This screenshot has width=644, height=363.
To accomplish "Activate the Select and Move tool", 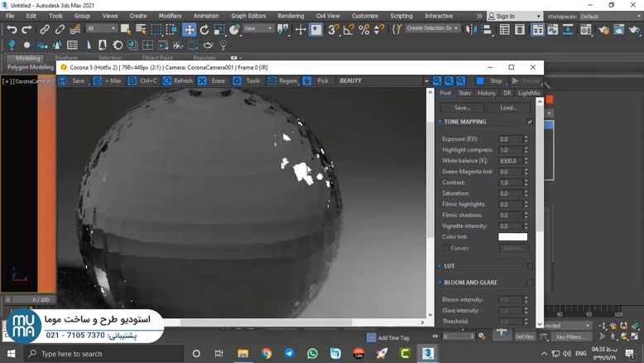I will tap(189, 29).
